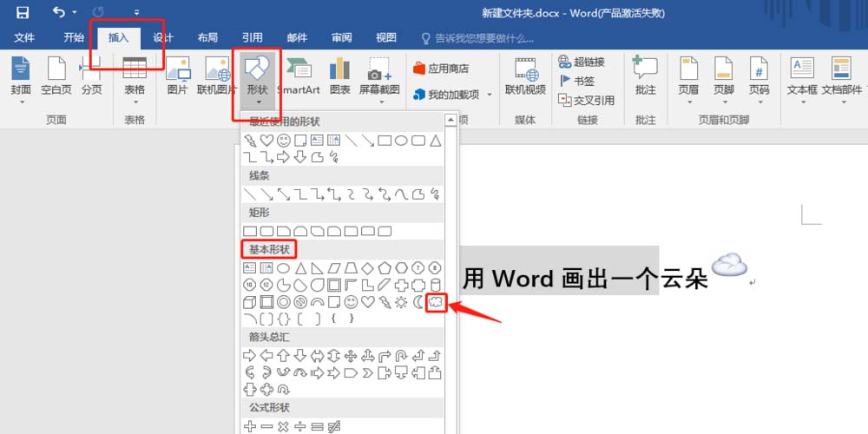The height and width of the screenshot is (434, 868).
Task: Select the Quad Arrow in 箭头总汇
Action: click(x=351, y=355)
